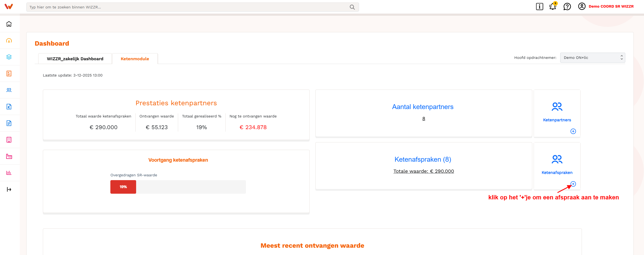The image size is (644, 255).
Task: Open the ketenpartners count link 8
Action: tap(424, 119)
